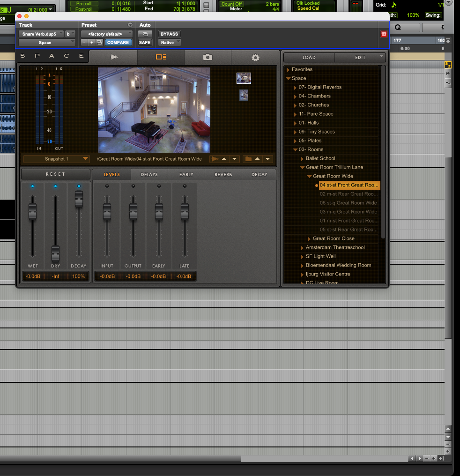Select previous preset with minus button

(84, 43)
